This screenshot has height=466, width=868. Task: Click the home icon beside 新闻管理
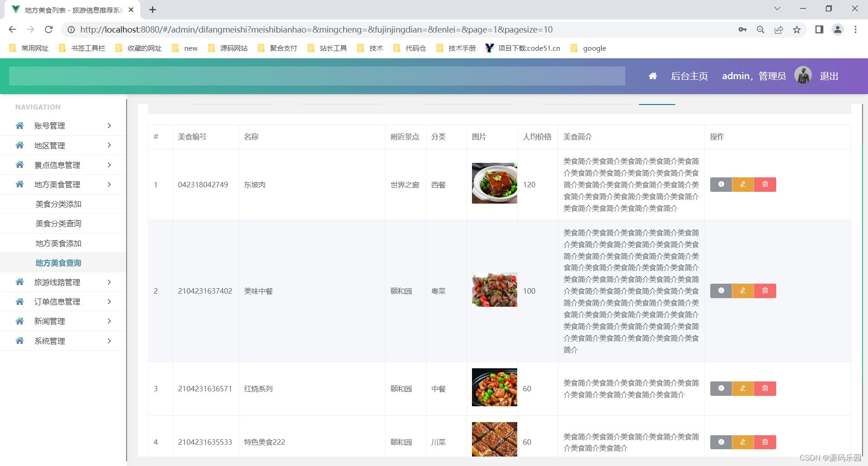19,321
